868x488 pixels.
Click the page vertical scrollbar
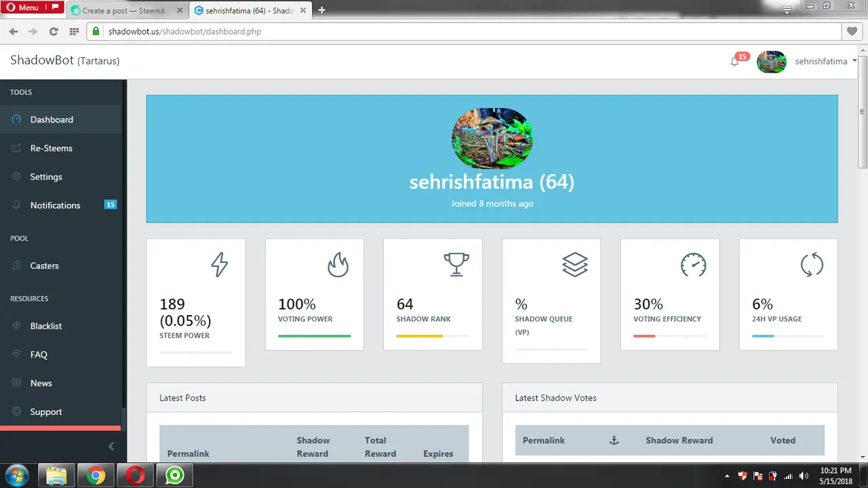tap(863, 112)
